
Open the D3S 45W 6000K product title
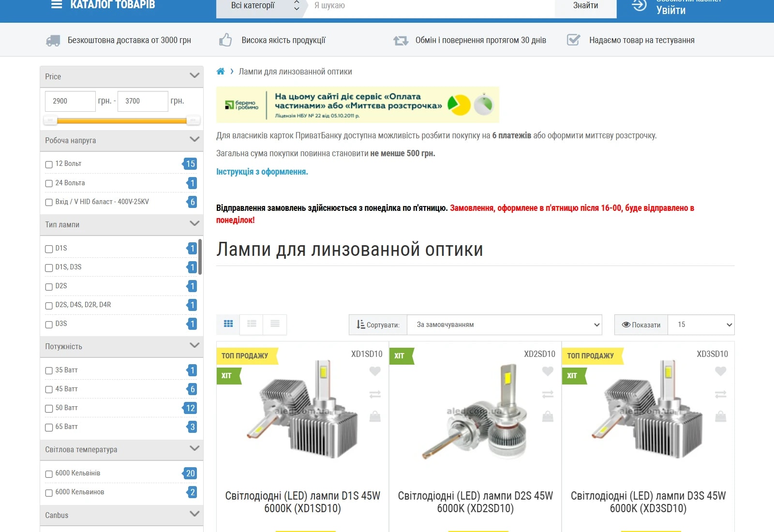648,502
